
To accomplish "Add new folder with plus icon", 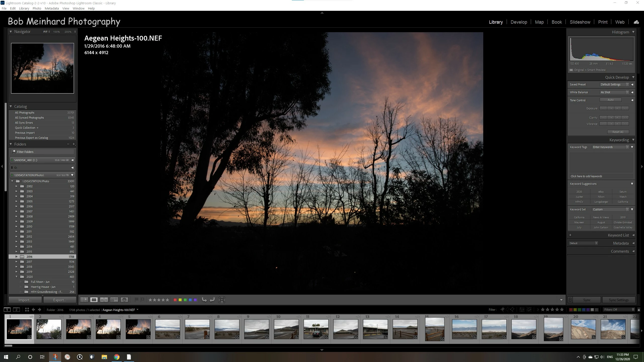I will [x=74, y=144].
